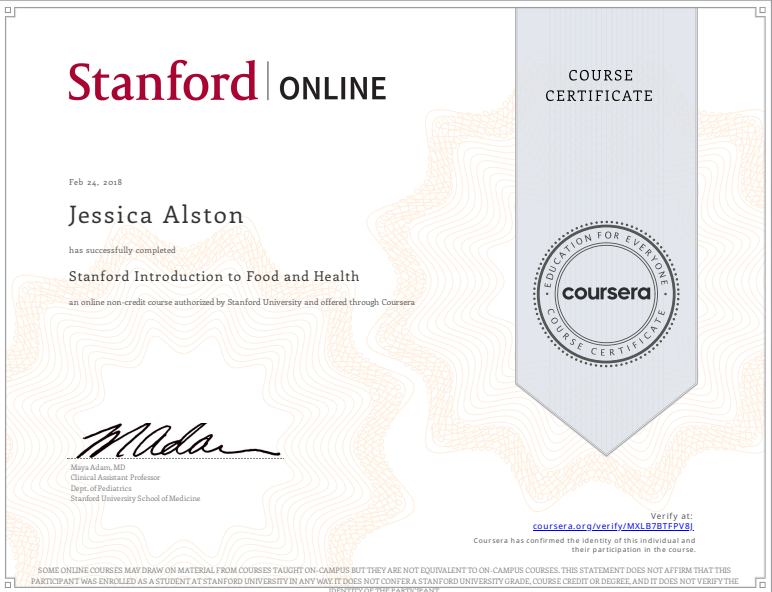Open the coursera.org/verify/MXLB7BTFPV8J link
The height and width of the screenshot is (592, 772).
[613, 526]
